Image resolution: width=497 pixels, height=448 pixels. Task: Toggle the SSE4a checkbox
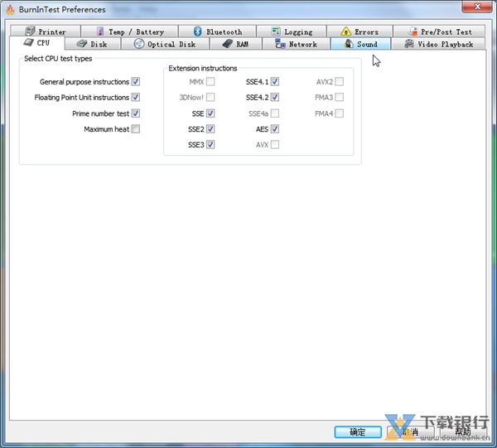tap(275, 113)
